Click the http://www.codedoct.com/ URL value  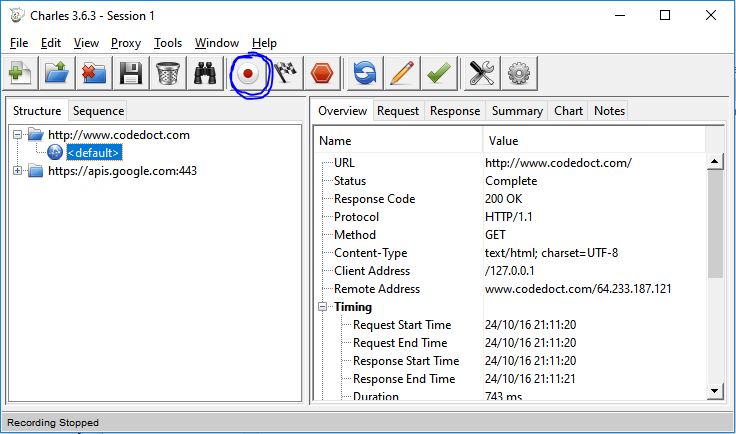558,163
